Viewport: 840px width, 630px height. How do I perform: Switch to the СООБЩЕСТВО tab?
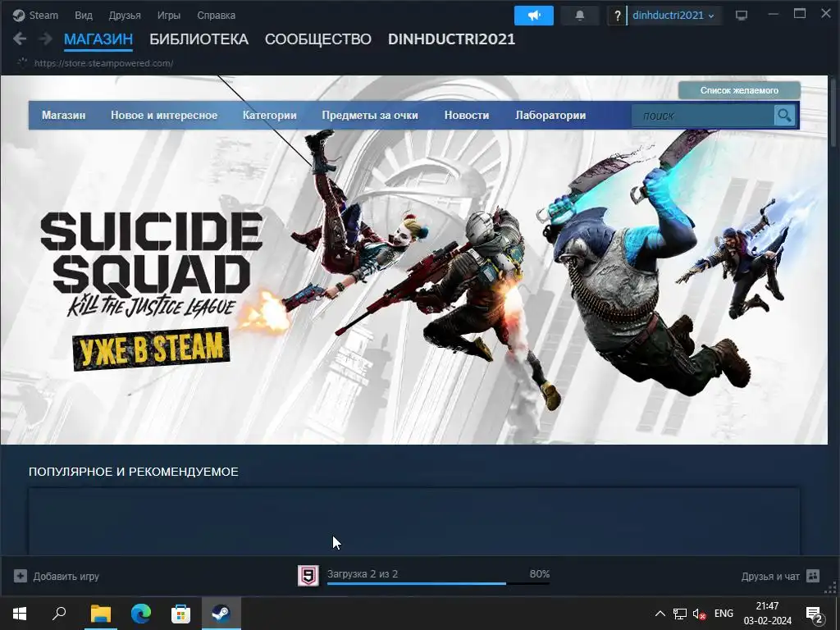coord(317,39)
